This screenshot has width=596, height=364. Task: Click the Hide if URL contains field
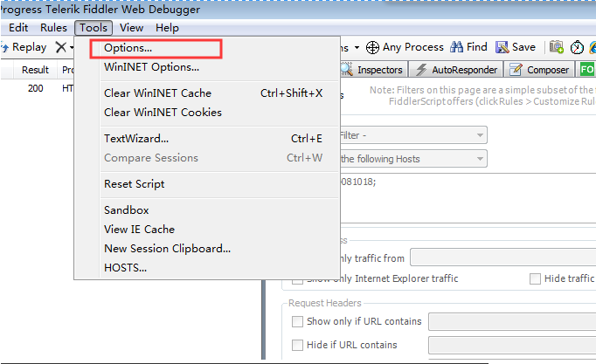512,345
